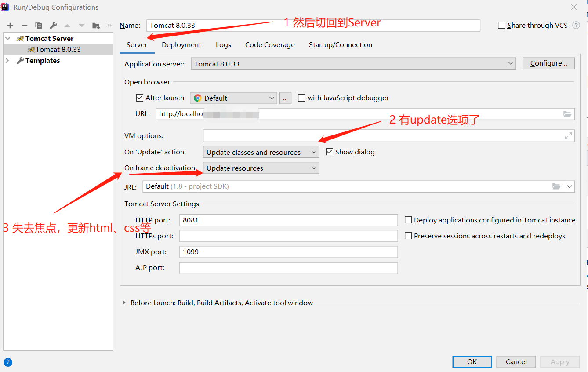Show more toolbar actions chevrons
This screenshot has height=372, width=588.
point(109,26)
